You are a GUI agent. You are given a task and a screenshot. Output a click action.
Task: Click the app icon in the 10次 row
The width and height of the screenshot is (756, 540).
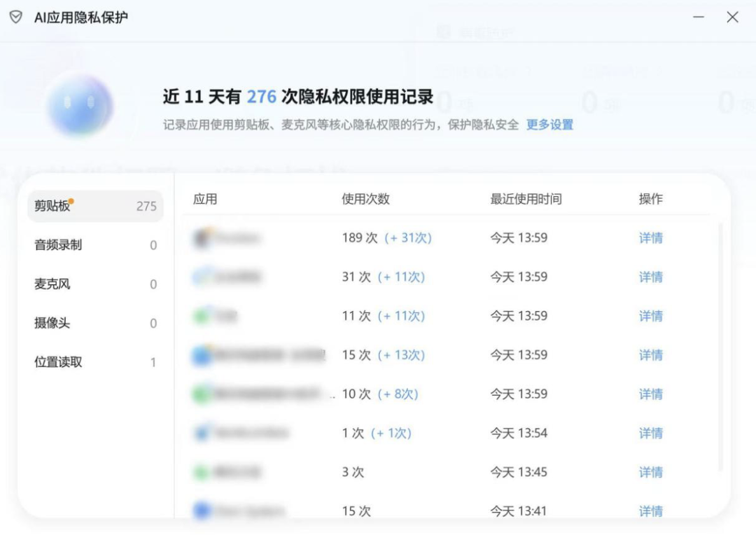pos(202,394)
